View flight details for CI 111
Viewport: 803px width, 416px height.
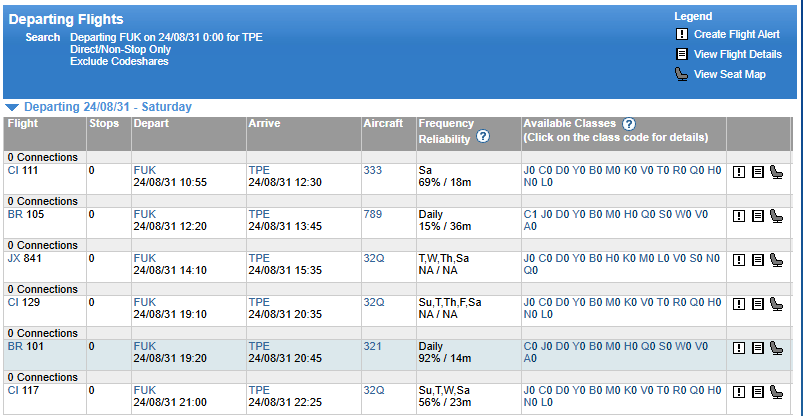pos(757,172)
